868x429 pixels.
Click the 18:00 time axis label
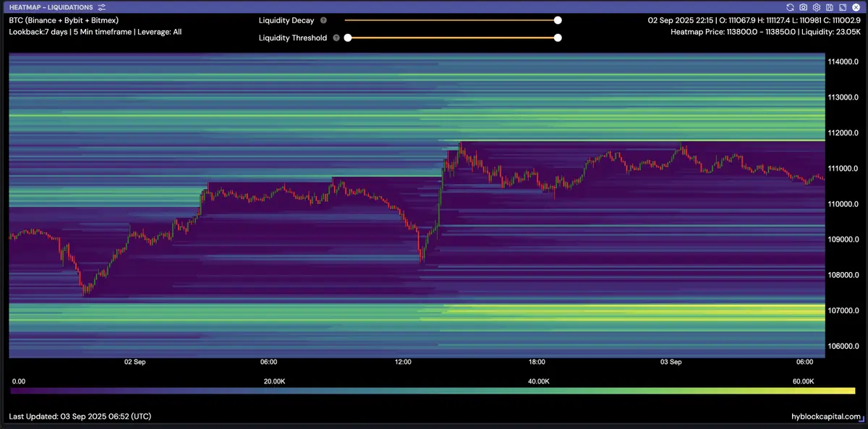[537, 362]
